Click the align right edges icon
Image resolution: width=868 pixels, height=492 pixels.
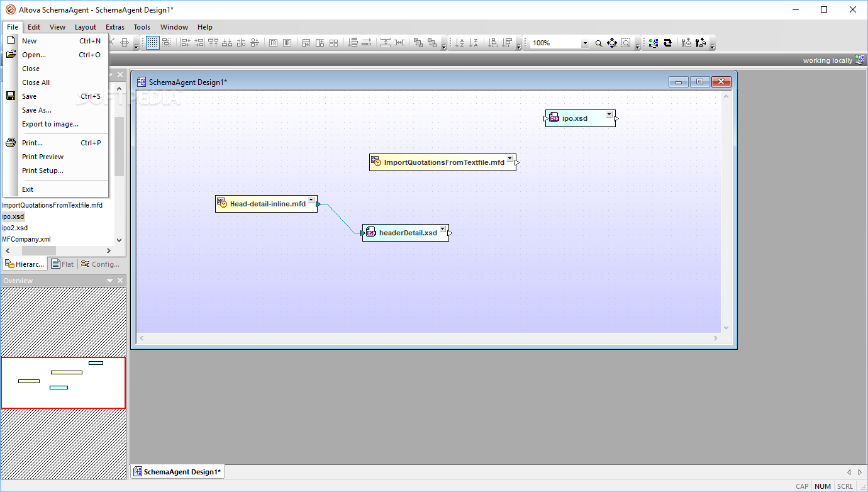(199, 43)
